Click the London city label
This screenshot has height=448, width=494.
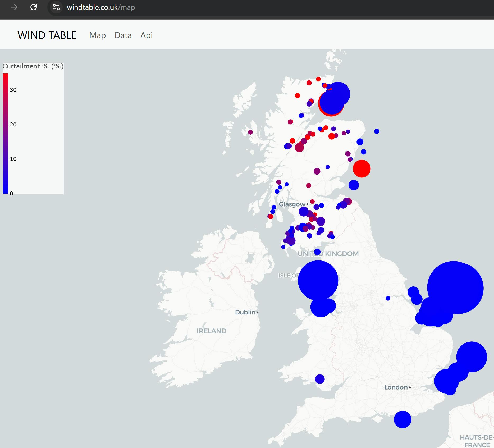pyautogui.click(x=396, y=387)
